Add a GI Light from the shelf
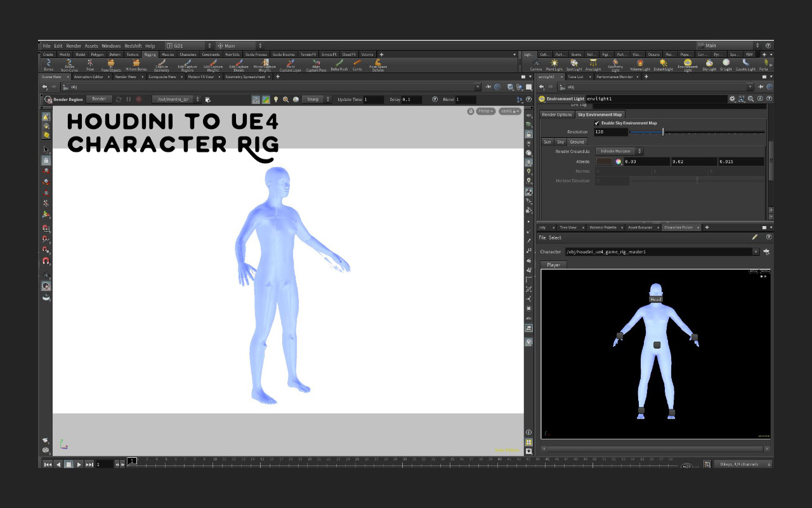 tap(726, 65)
